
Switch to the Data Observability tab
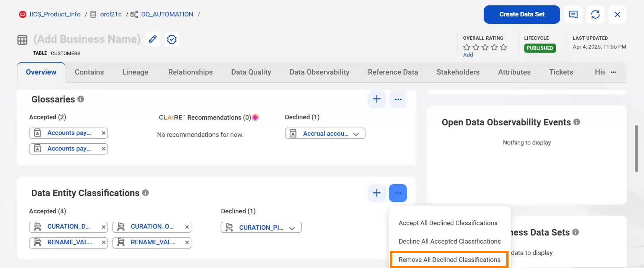[320, 72]
